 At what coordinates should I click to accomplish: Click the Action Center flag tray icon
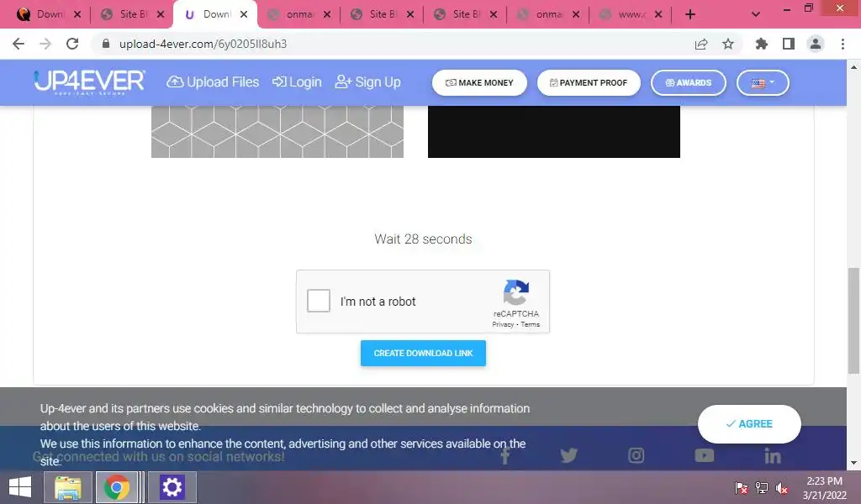coord(742,487)
